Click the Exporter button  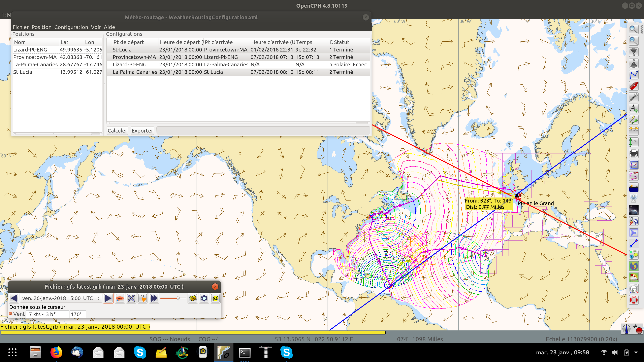tap(142, 130)
